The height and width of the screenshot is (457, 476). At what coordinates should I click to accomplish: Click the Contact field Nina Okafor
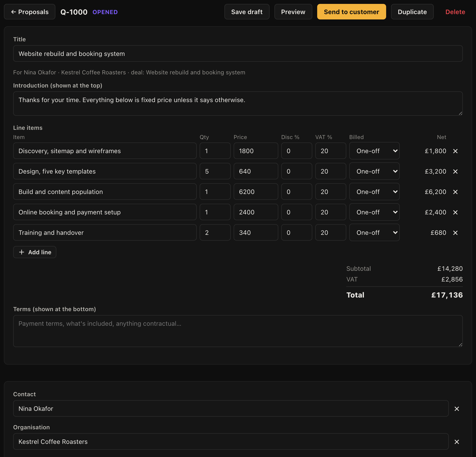[231, 408]
